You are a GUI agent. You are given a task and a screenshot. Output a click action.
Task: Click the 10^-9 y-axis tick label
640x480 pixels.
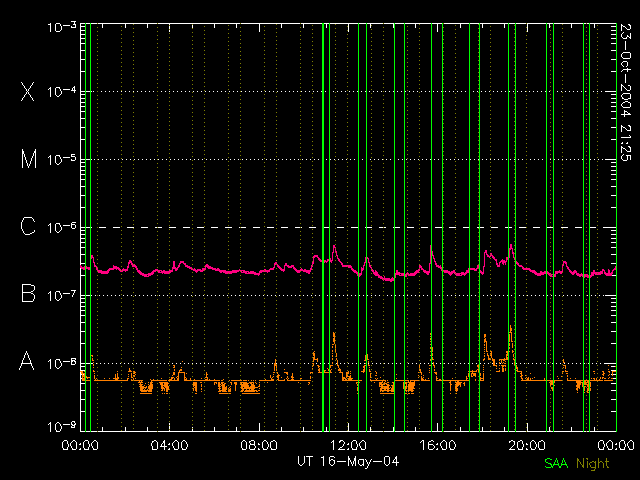(62, 427)
